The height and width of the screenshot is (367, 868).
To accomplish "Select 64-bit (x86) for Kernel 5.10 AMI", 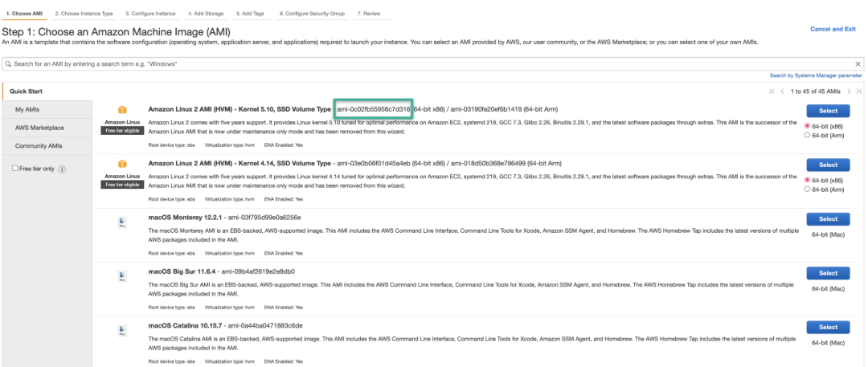I will (x=807, y=125).
